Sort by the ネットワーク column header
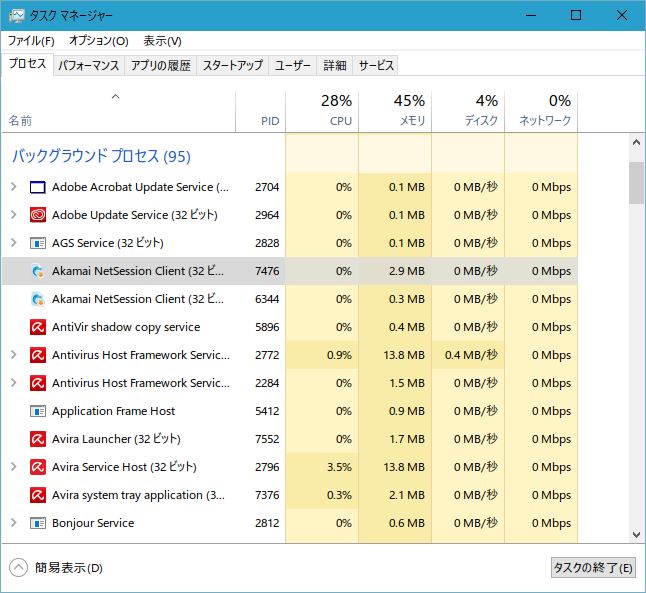The width and height of the screenshot is (646, 593). click(x=541, y=111)
